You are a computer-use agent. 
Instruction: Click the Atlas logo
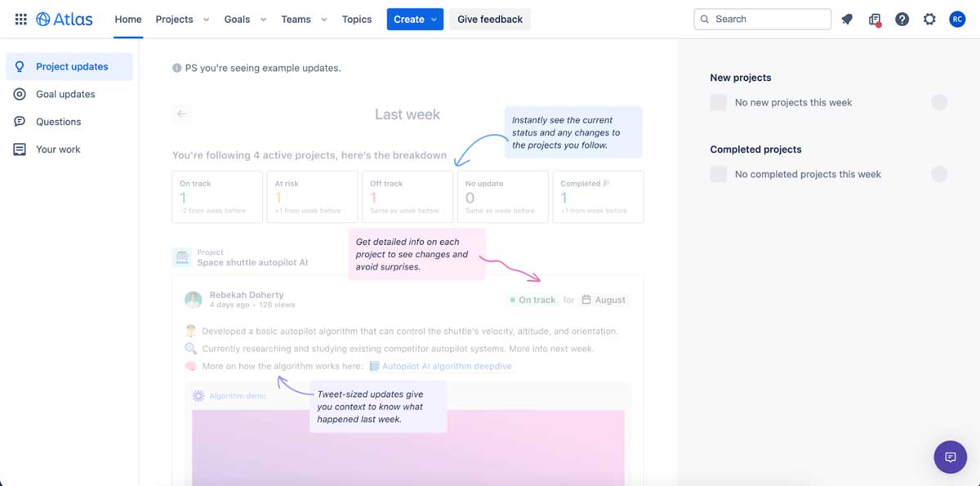[65, 19]
